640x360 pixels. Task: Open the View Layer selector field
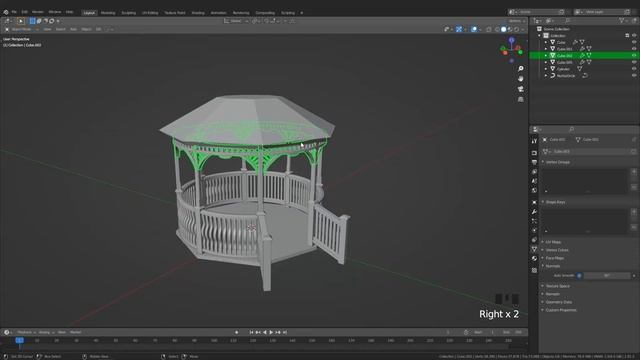pos(603,12)
